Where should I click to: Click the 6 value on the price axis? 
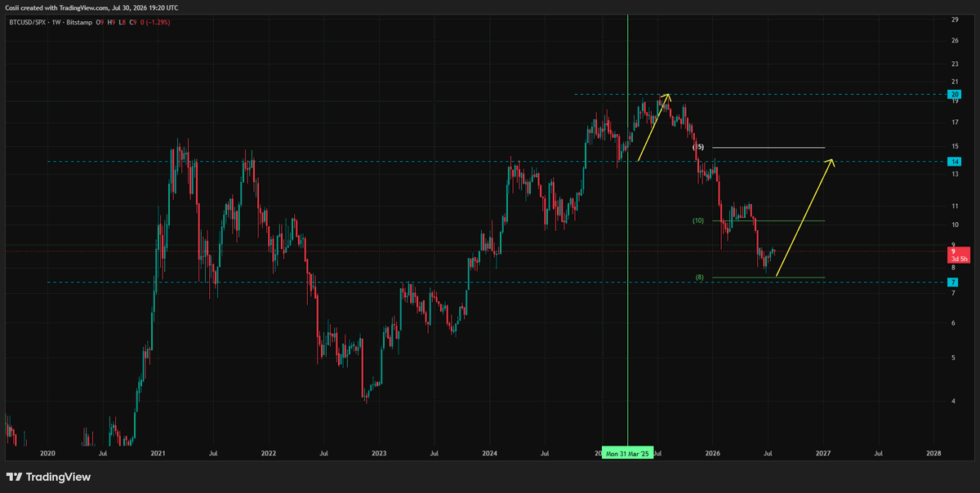tap(953, 323)
